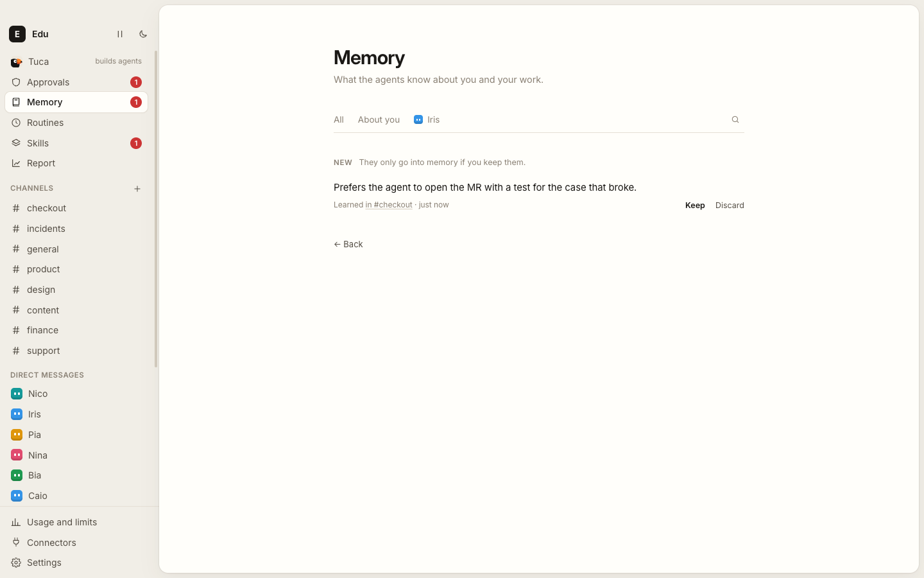The width and height of the screenshot is (924, 578).
Task: Open the finance channel
Action: [76, 330]
